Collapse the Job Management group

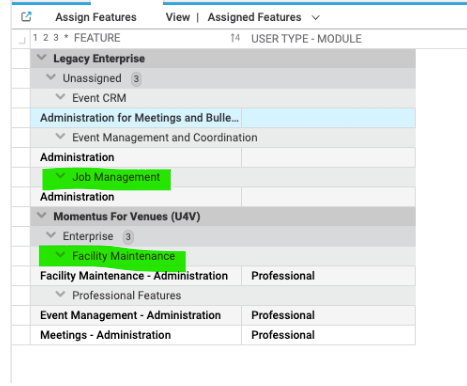60,176
